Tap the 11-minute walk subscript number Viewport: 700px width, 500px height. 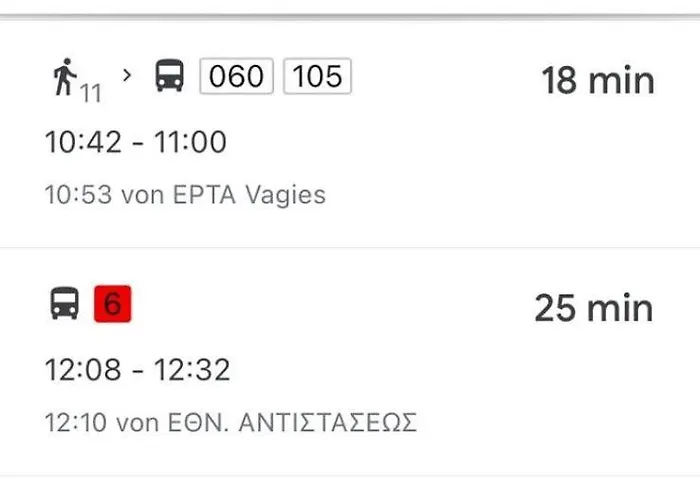[x=91, y=94]
